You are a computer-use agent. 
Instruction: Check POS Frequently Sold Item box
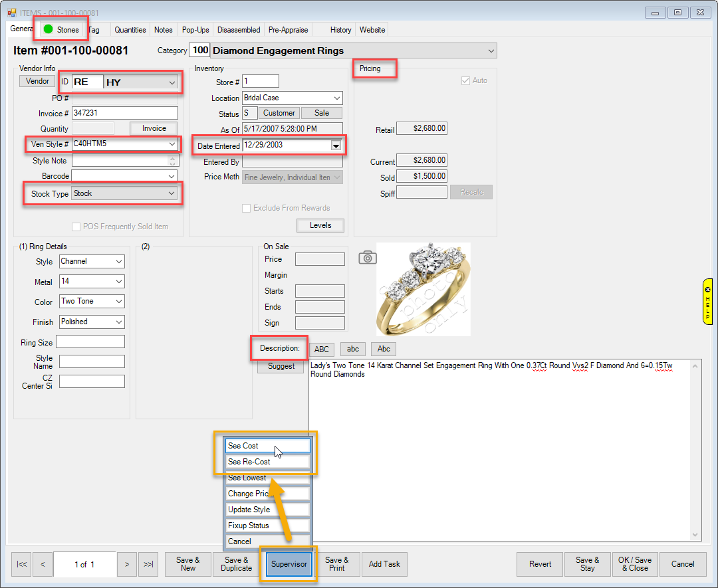click(x=76, y=227)
